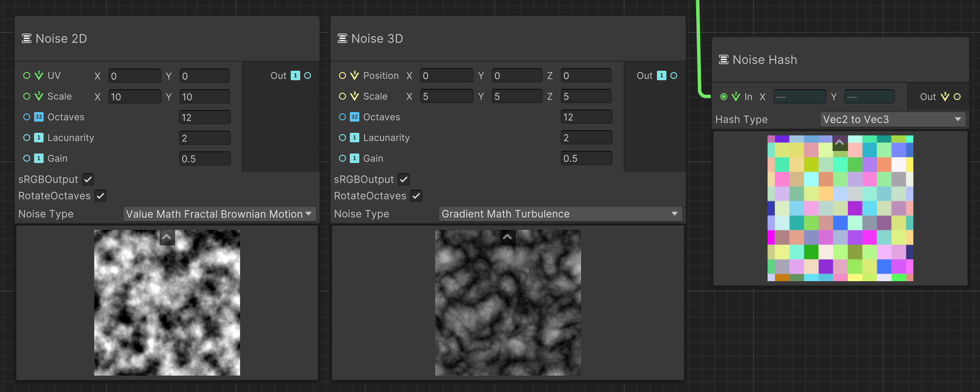Viewport: 980px width, 392px height.
Task: Click the Noise Hash node header icon
Action: click(723, 60)
